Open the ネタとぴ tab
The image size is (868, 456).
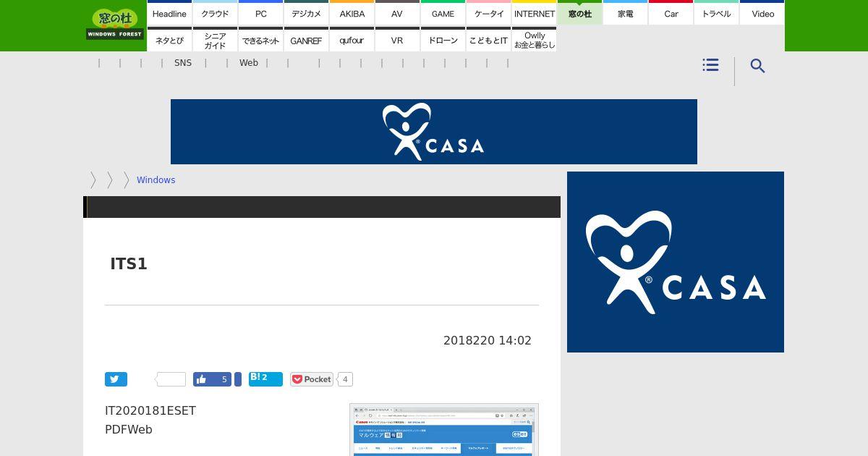(169, 40)
